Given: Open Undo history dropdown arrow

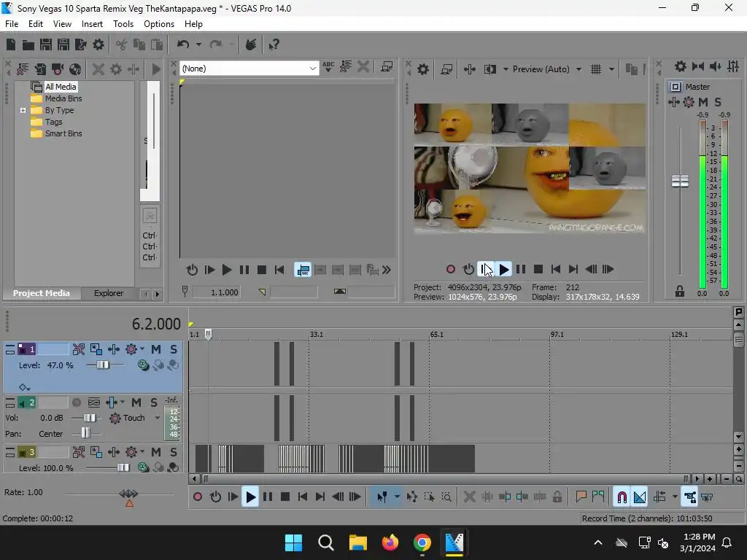Looking at the screenshot, I should click(x=198, y=44).
